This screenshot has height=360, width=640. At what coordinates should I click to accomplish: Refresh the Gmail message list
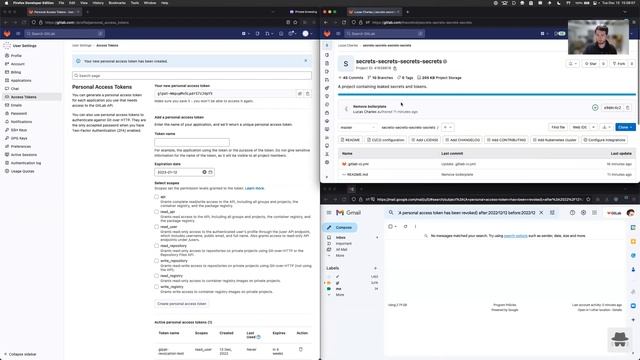pos(405,227)
